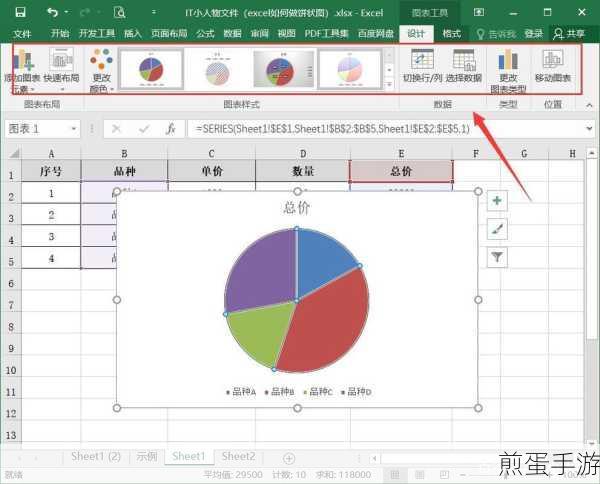600x484 pixels.
Task: Undo the last action
Action: click(52, 12)
